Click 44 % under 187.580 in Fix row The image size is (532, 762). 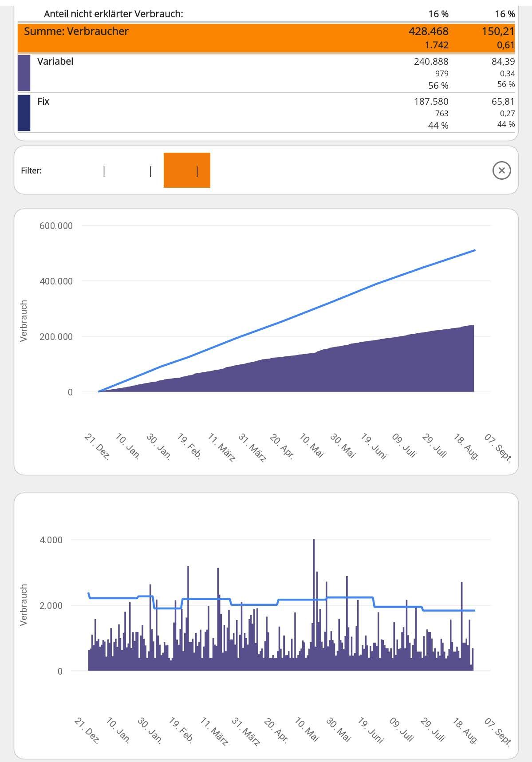click(438, 126)
